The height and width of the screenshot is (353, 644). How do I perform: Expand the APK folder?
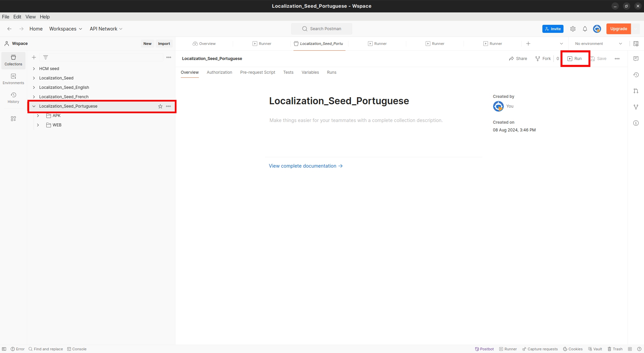pyautogui.click(x=38, y=116)
